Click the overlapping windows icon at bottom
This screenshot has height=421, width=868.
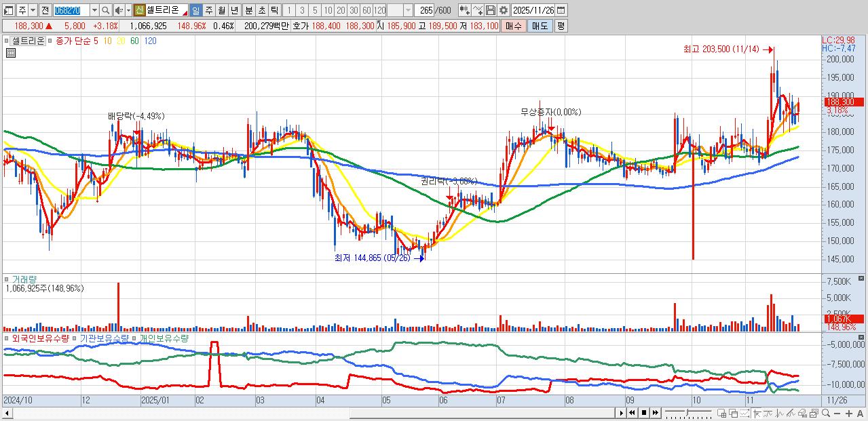[734, 413]
